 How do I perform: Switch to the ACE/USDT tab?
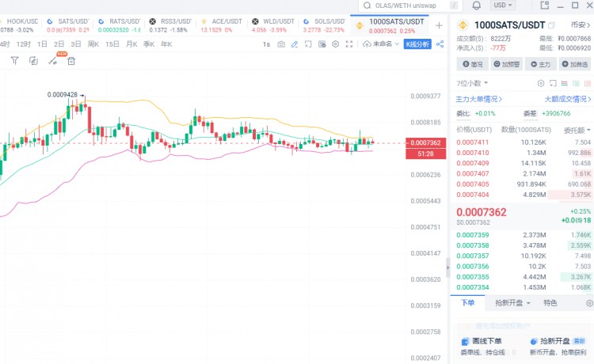point(222,25)
